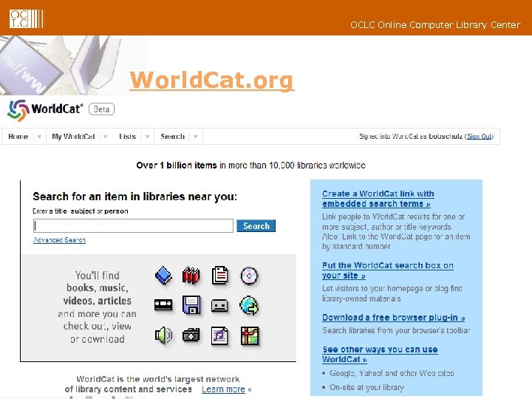Image resolution: width=532 pixels, height=399 pixels.
Task: Click the article document icon
Action: click(x=220, y=276)
